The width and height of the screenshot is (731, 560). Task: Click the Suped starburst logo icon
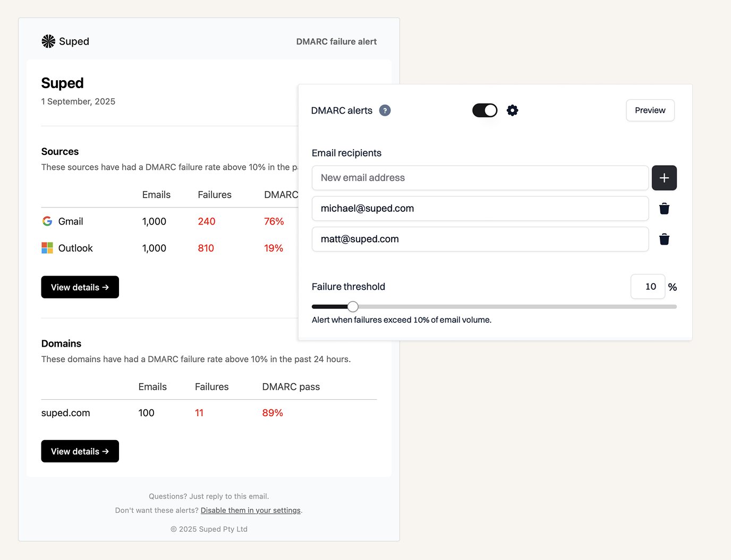[48, 41]
